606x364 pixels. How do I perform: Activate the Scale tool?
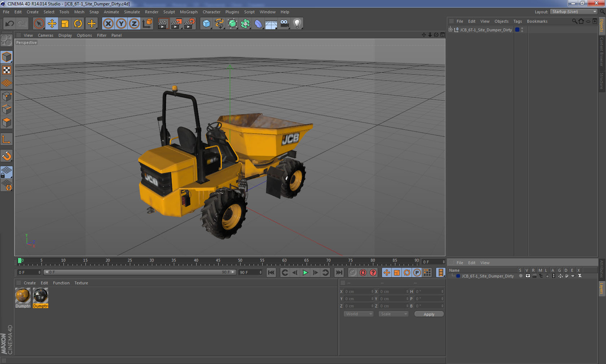(65, 24)
